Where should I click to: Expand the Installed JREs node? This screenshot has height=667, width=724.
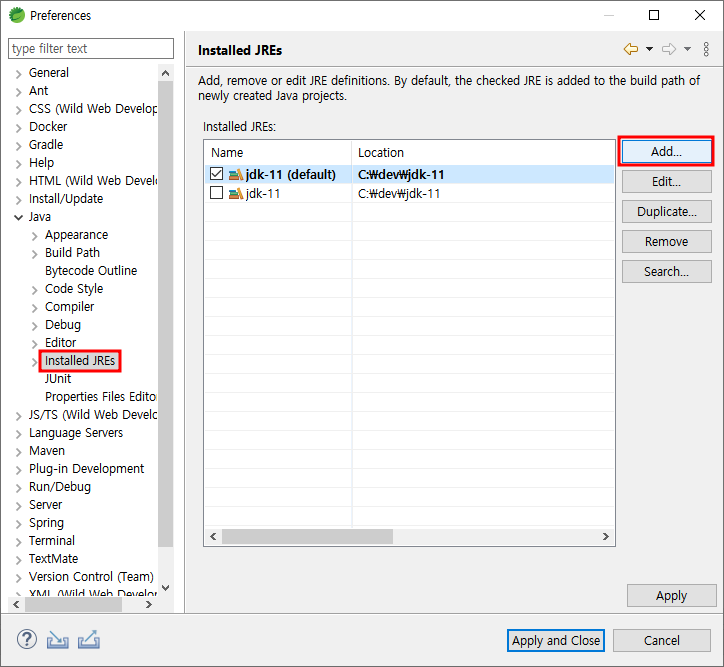point(35,362)
